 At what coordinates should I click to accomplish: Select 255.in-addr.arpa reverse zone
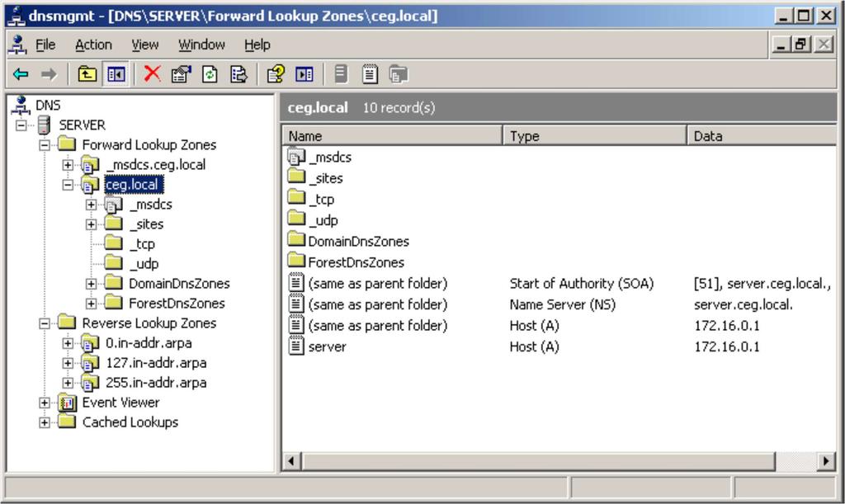tap(156, 383)
